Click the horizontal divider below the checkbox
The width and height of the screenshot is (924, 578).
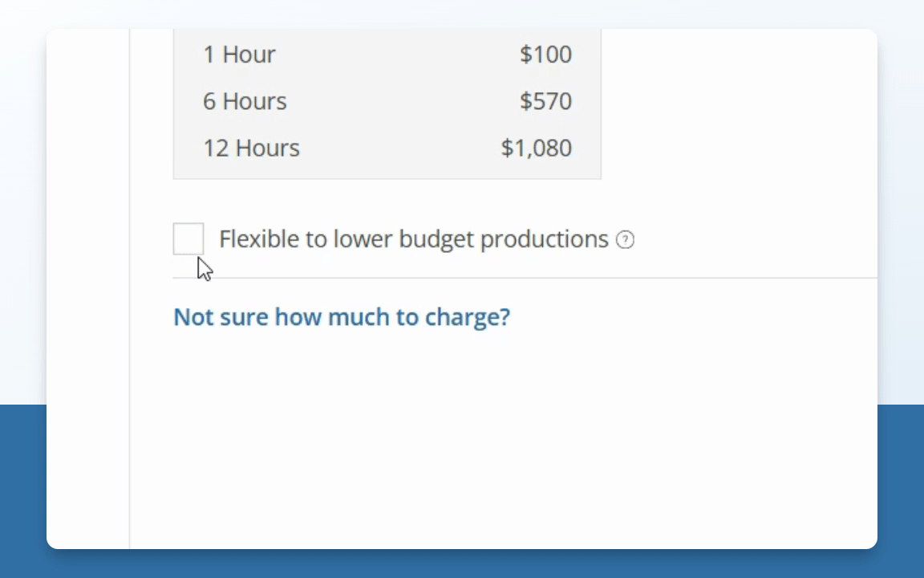pyautogui.click(x=521, y=278)
